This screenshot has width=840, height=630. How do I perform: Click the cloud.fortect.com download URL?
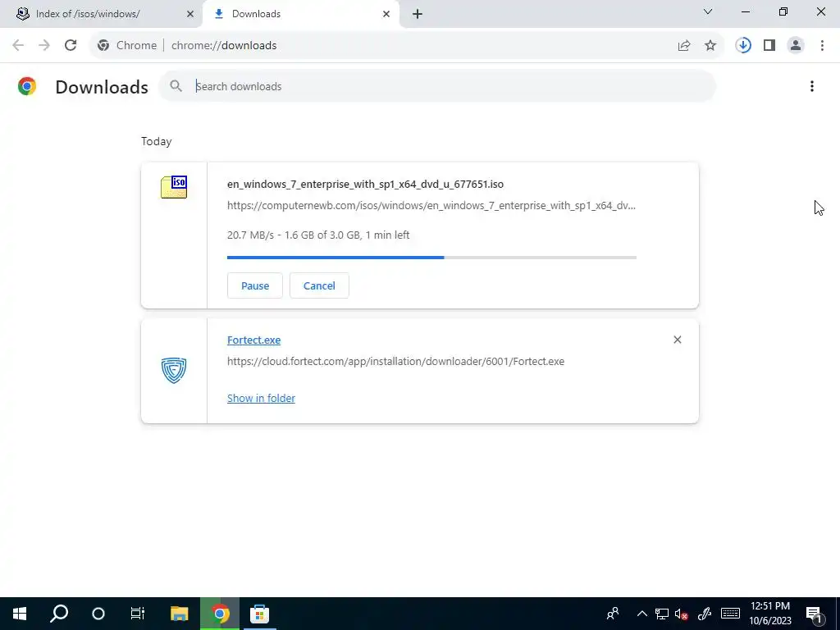pos(395,362)
